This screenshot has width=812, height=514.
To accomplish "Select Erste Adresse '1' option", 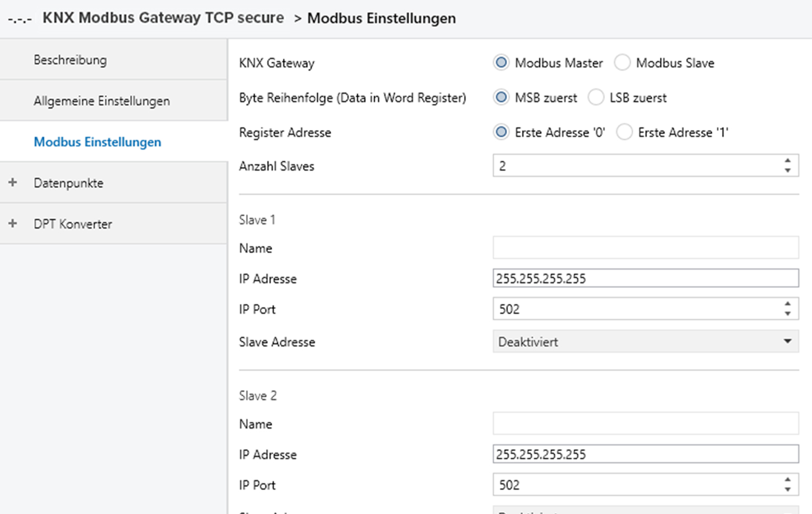I will point(624,132).
